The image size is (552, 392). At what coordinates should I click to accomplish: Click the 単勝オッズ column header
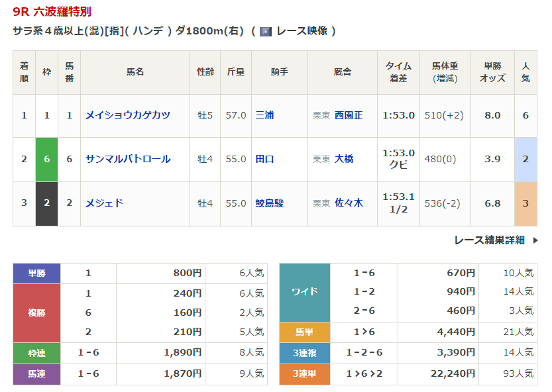492,72
